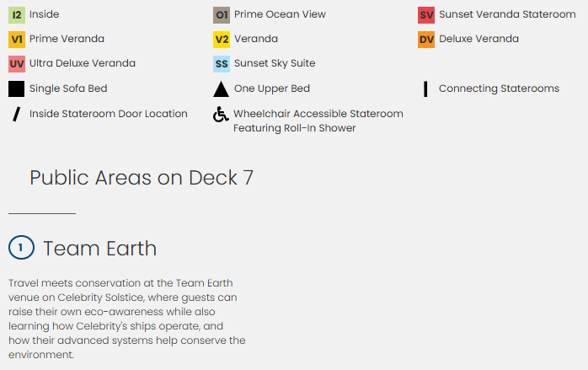Viewport: 588px width, 370px height.
Task: Click the circled number 1 marker
Action: 21,248
